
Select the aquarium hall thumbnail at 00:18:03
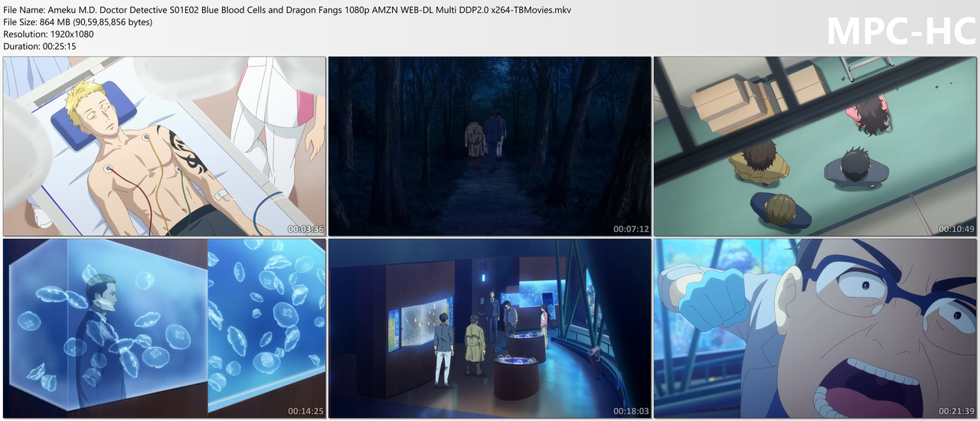coord(490,328)
